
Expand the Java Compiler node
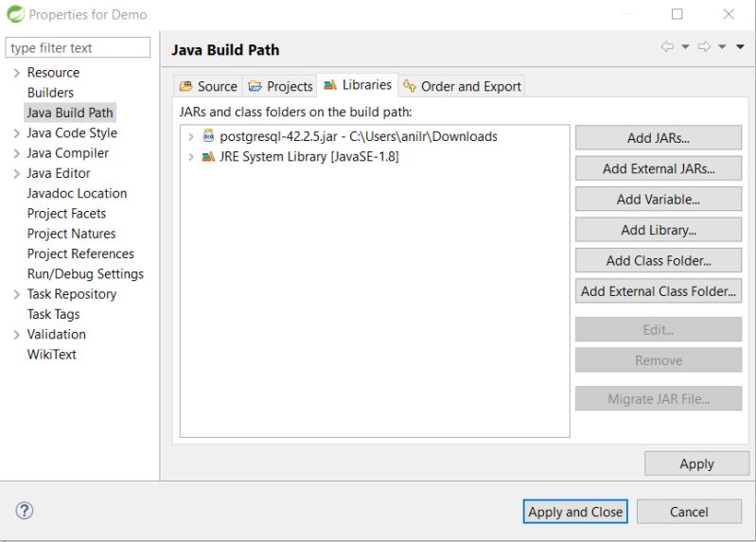[x=17, y=154]
